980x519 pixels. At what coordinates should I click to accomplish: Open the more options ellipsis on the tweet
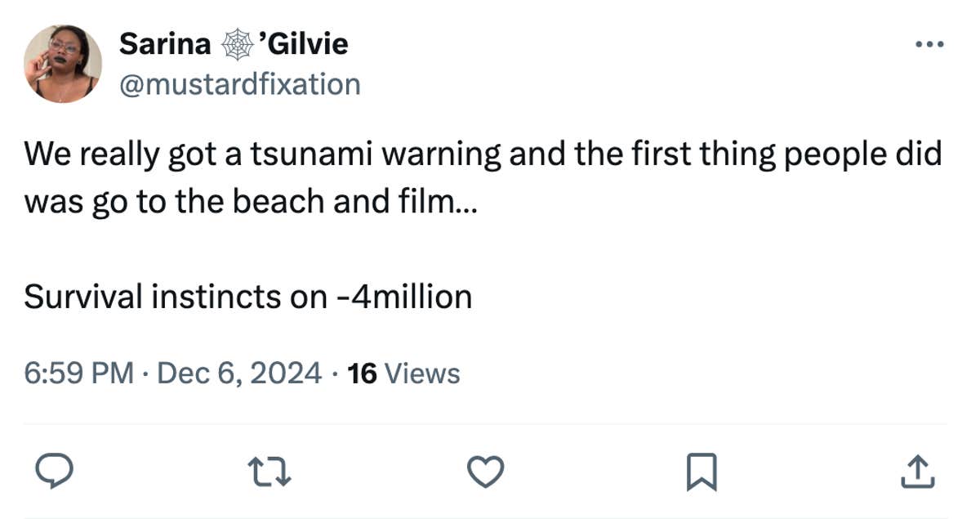pyautogui.click(x=929, y=43)
